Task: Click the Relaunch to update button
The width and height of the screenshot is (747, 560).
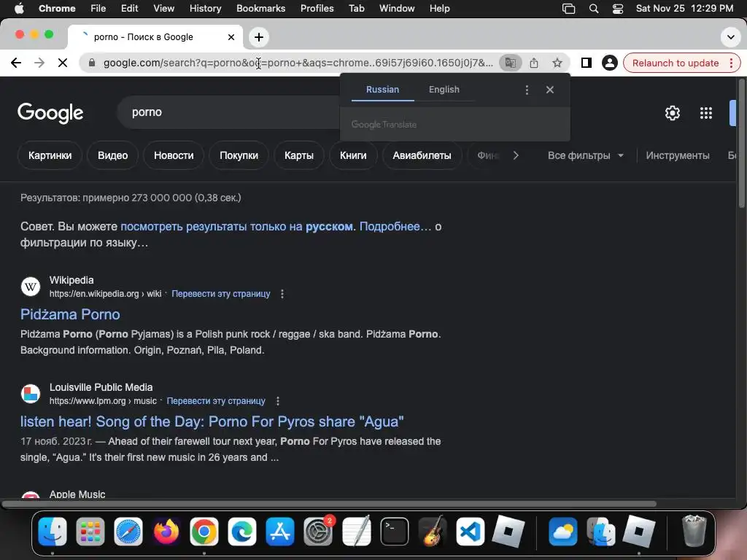Action: point(675,63)
